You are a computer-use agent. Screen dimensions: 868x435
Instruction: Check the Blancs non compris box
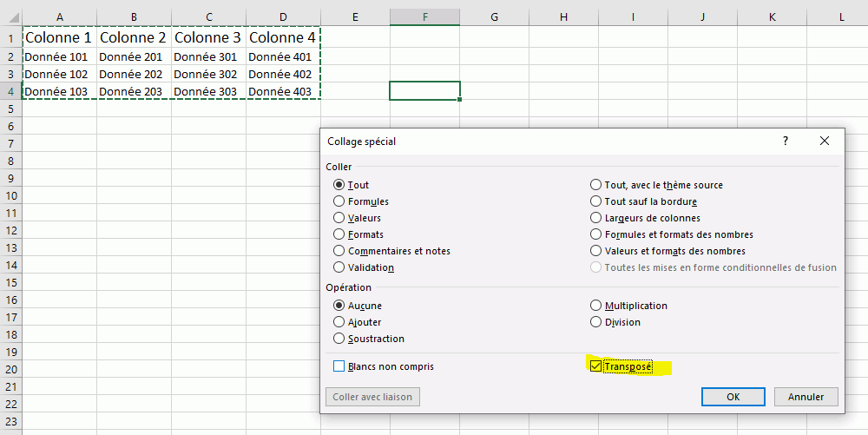pyautogui.click(x=339, y=366)
